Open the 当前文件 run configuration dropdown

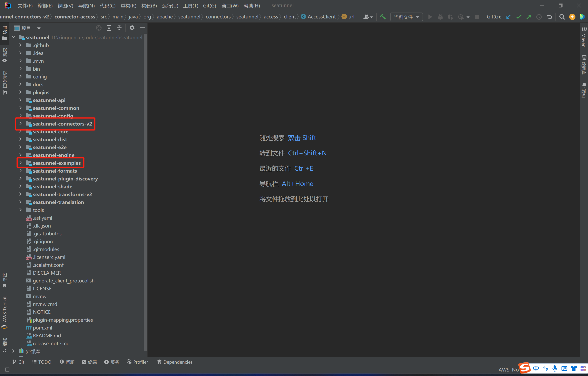pyautogui.click(x=406, y=17)
